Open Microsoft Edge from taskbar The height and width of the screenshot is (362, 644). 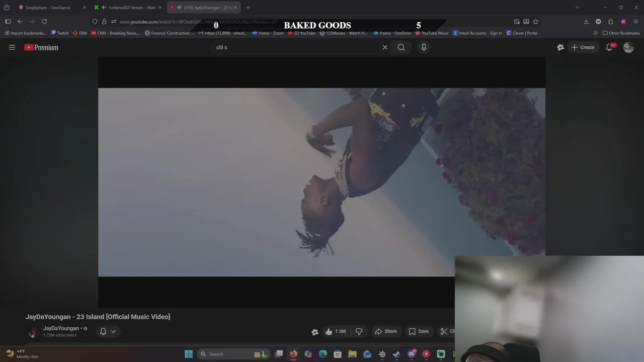[323, 354]
